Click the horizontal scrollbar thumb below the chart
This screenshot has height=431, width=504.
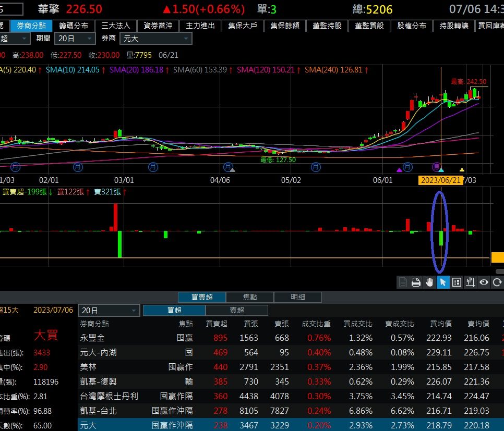(500, 272)
